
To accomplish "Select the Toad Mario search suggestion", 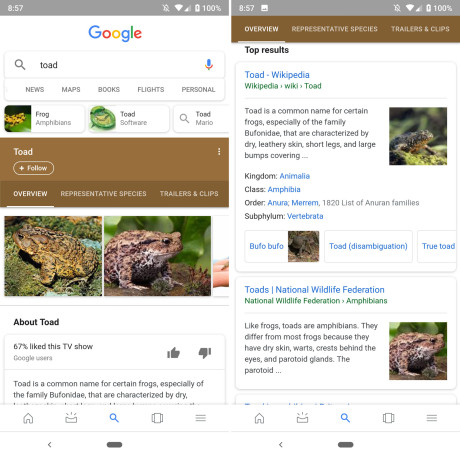I will click(201, 118).
